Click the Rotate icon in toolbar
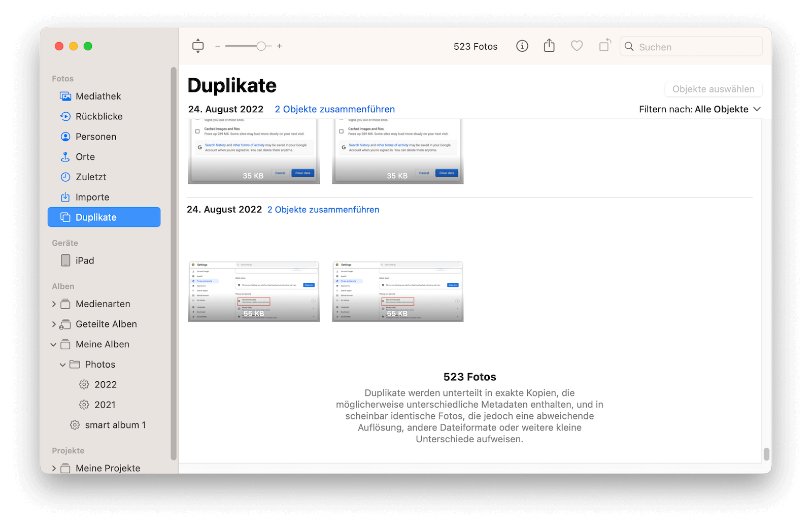The width and height of the screenshot is (812, 527). tap(604, 46)
